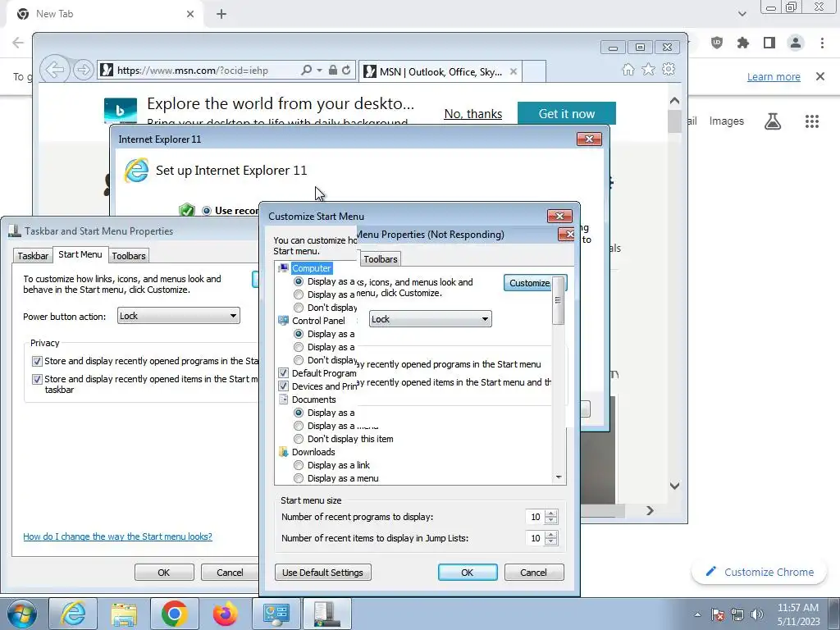
Task: Click the Action Center flag tray icon
Action: [x=718, y=614]
